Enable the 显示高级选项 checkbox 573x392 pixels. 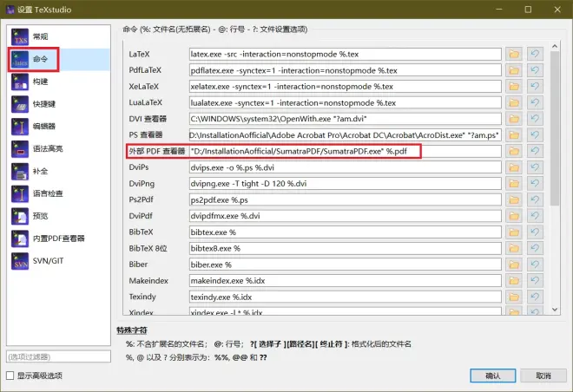pos(10,376)
